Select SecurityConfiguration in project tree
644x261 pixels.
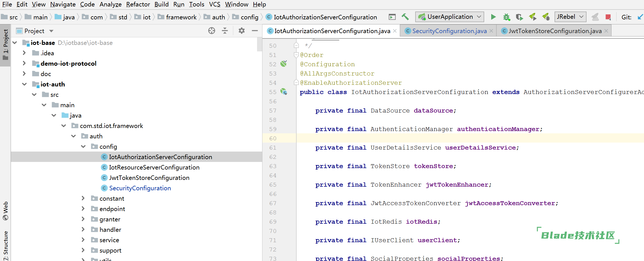pyautogui.click(x=140, y=188)
